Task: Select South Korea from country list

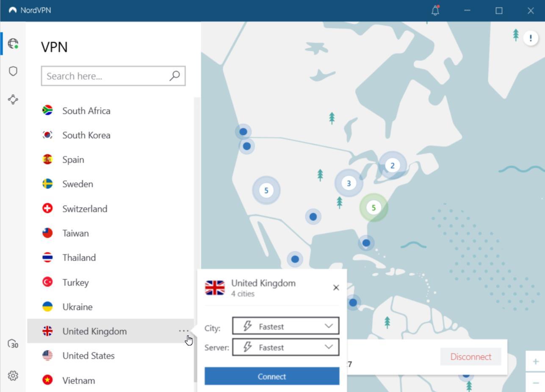Action: 111,135
